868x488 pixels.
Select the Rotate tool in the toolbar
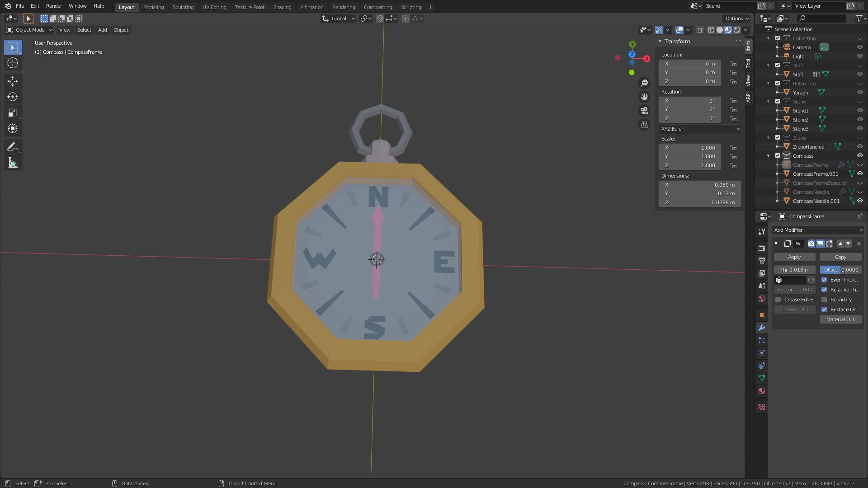pyautogui.click(x=13, y=97)
